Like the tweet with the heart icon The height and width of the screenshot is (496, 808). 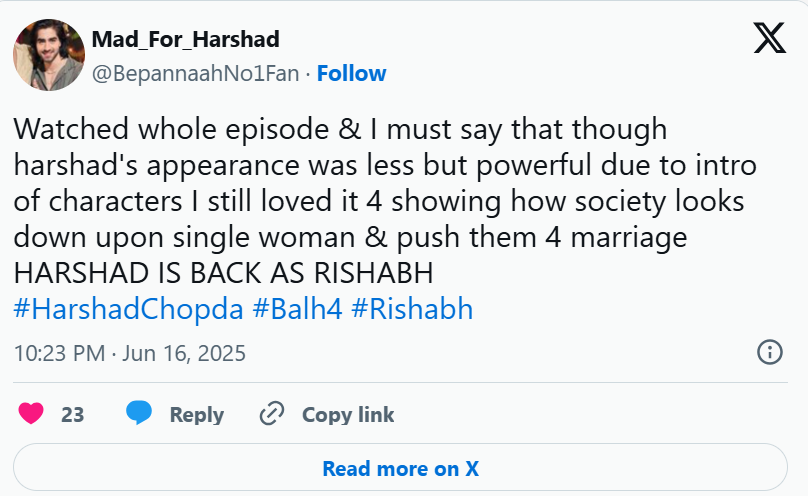click(32, 414)
